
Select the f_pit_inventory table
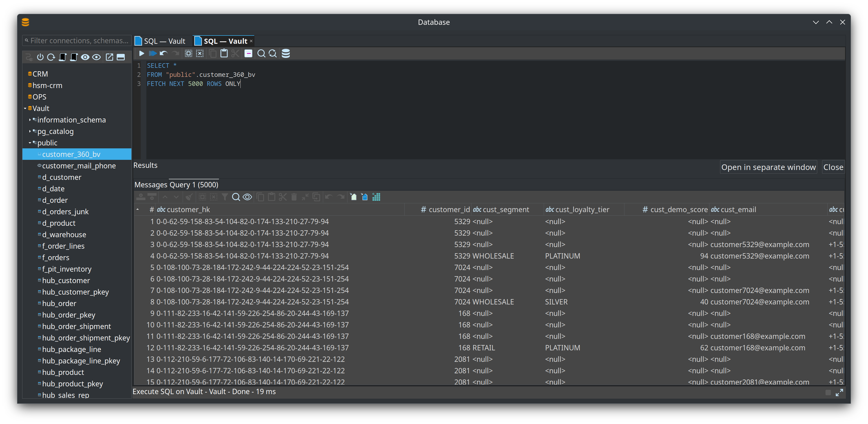pos(67,269)
